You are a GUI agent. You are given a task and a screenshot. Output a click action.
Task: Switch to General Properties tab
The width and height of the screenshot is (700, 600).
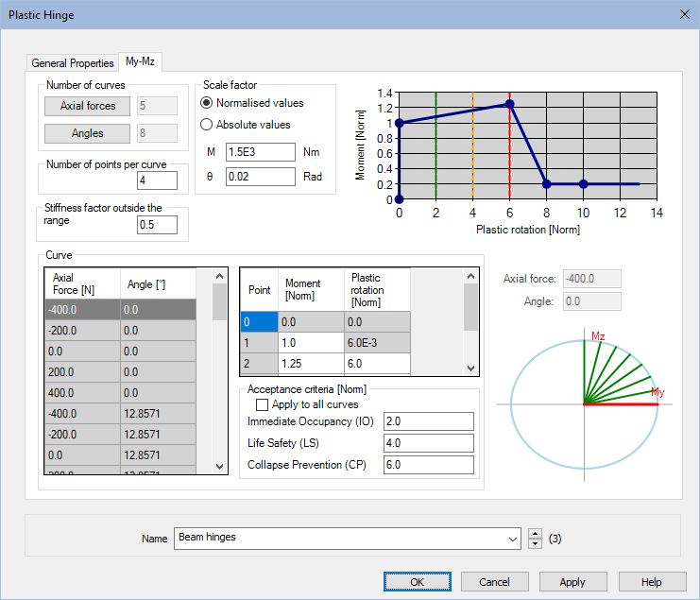click(x=73, y=63)
